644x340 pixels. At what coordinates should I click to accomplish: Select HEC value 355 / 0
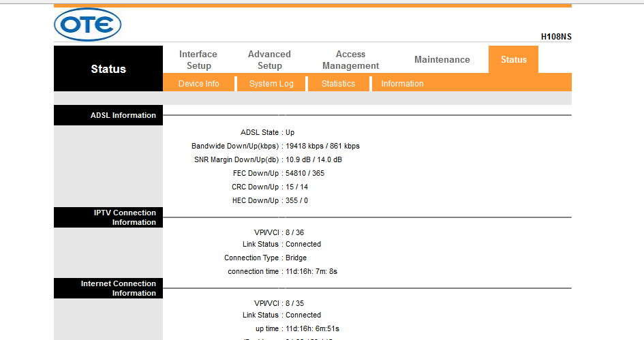[x=296, y=200]
